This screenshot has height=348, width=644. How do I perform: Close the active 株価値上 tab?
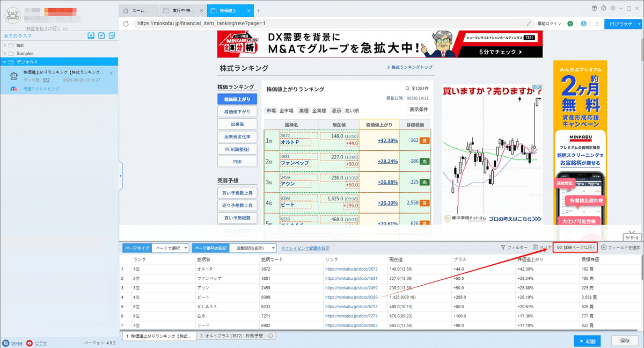pyautogui.click(x=249, y=10)
